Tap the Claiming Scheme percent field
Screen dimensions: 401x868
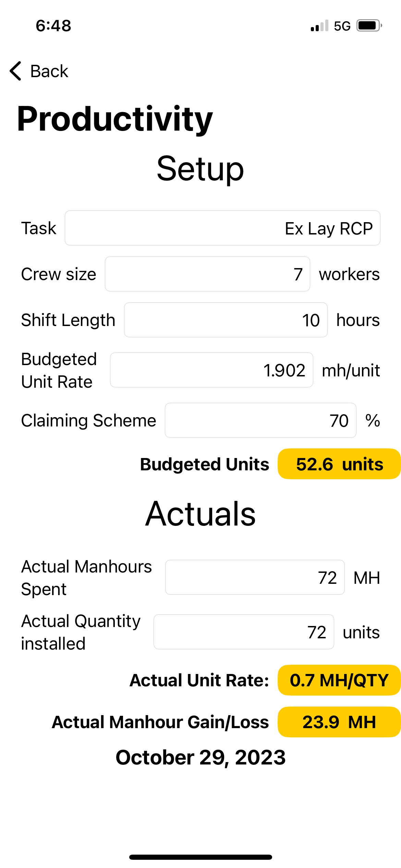click(x=260, y=420)
